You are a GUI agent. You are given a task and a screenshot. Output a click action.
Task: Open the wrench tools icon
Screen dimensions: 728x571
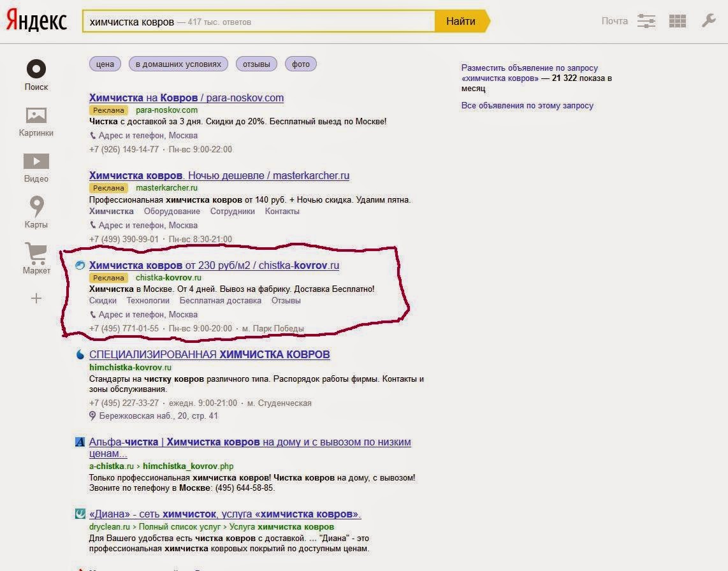pyautogui.click(x=708, y=20)
